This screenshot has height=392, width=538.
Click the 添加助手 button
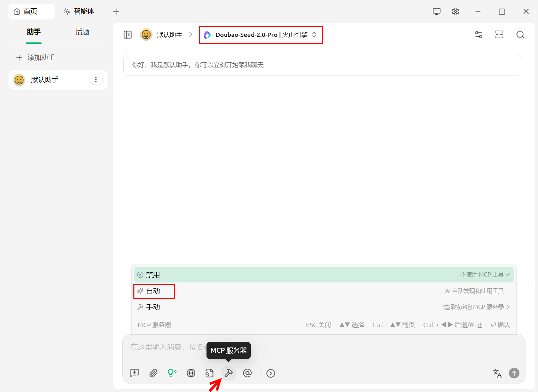(x=36, y=58)
